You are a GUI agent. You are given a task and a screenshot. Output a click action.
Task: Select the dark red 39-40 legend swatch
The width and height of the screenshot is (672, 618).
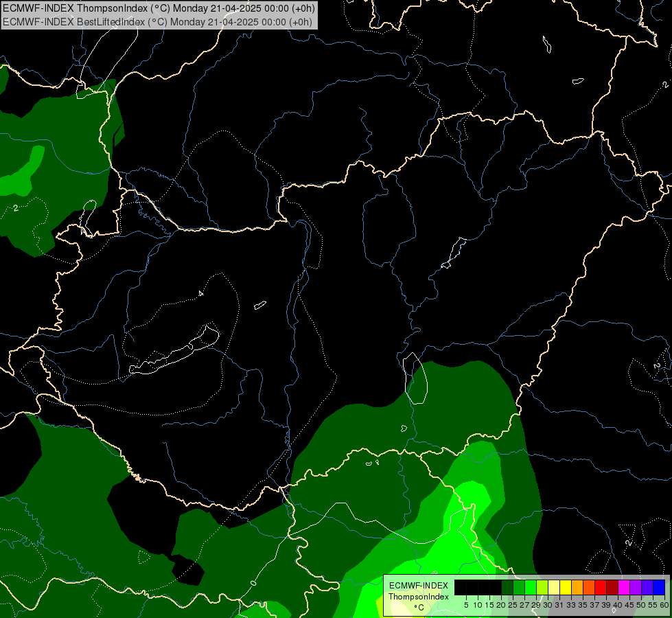[612, 587]
